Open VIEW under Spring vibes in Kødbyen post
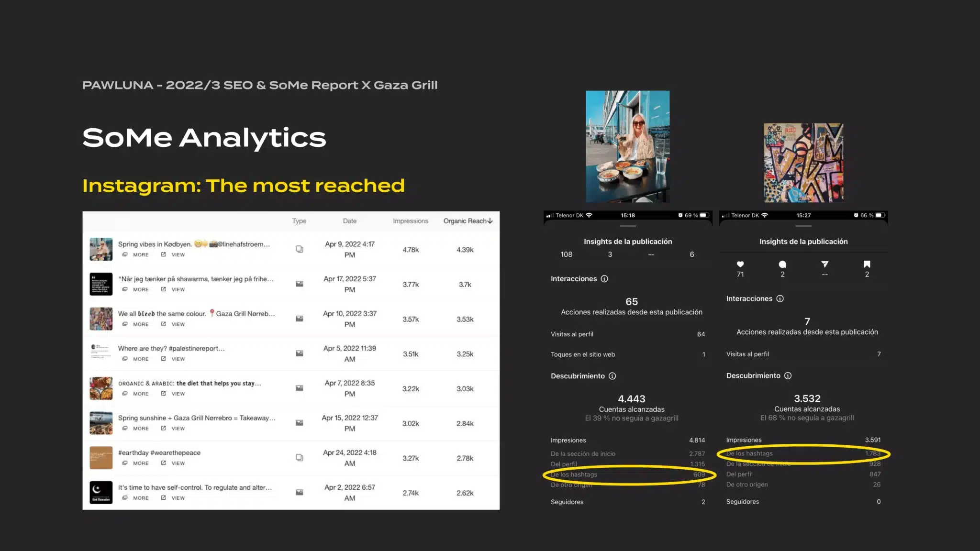The image size is (980, 551). click(173, 255)
